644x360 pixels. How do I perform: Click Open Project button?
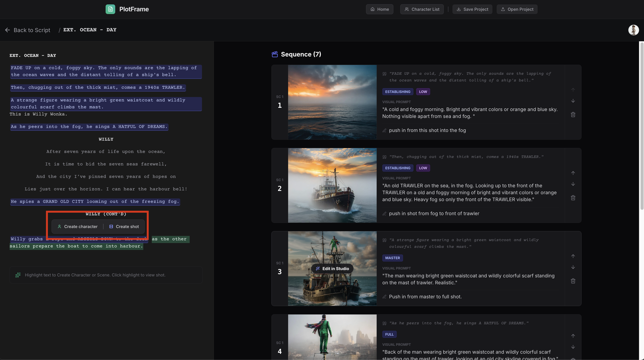pyautogui.click(x=517, y=9)
